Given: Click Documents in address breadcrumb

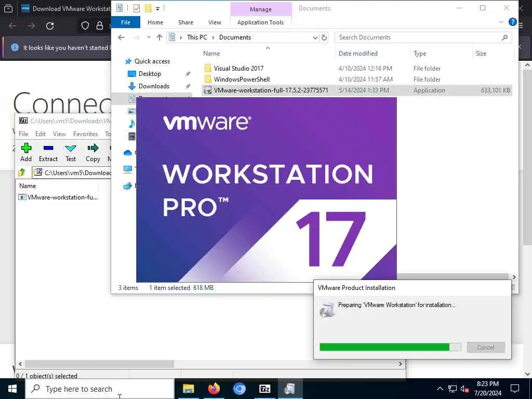Looking at the screenshot, I should [x=235, y=37].
